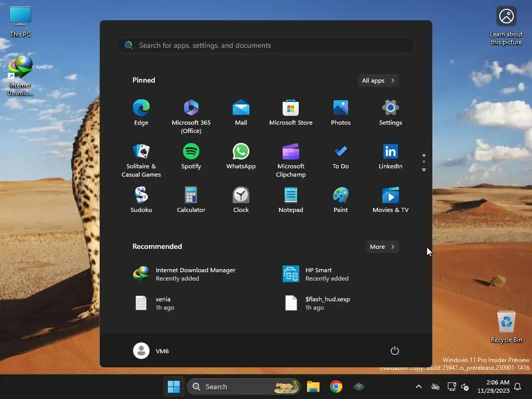Open the Clock app

241,200
